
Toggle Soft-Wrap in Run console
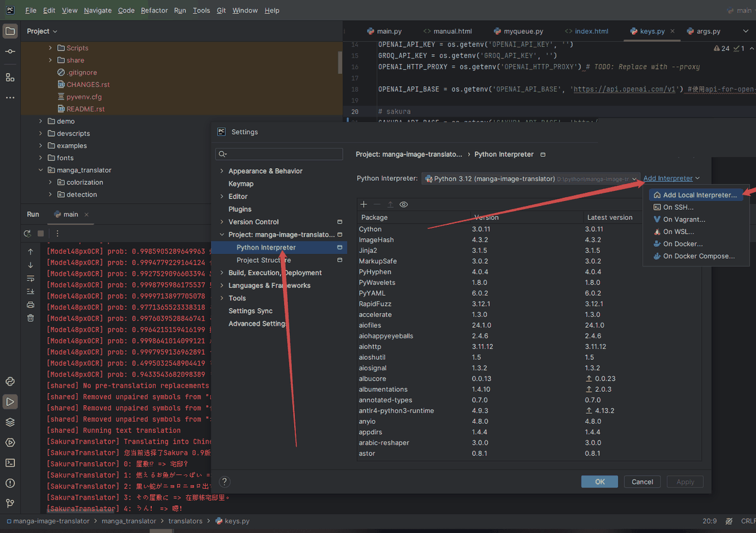30,278
